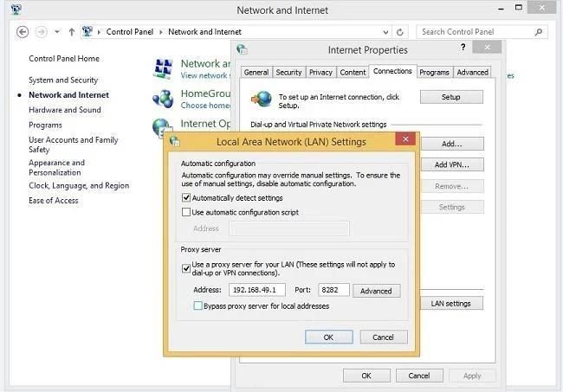Click the Back navigation arrow
The height and width of the screenshot is (392, 563).
tap(23, 32)
